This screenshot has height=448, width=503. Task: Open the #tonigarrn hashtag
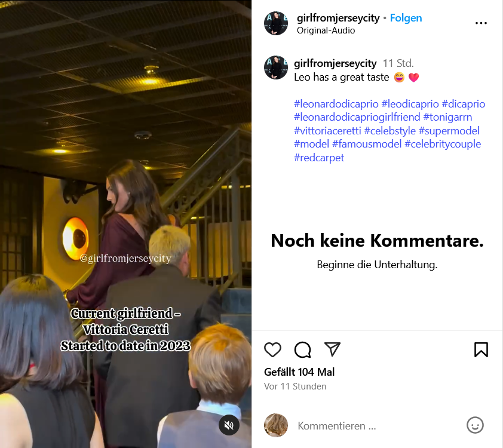coord(447,117)
